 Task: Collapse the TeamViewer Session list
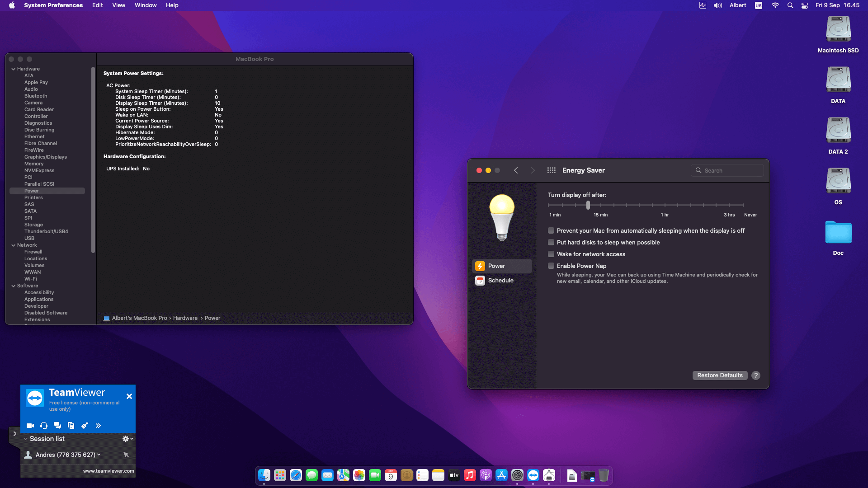(26, 439)
